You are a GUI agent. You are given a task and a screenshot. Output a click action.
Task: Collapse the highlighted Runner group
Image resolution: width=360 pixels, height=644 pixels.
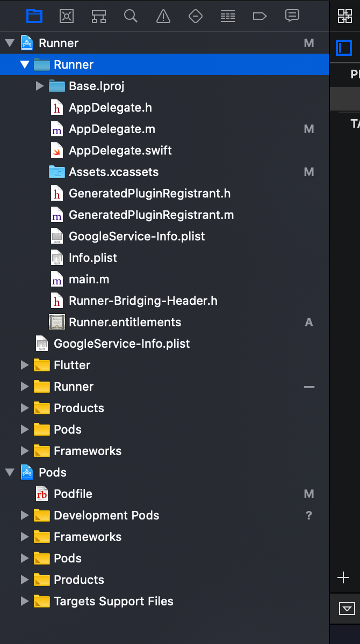(x=24, y=63)
